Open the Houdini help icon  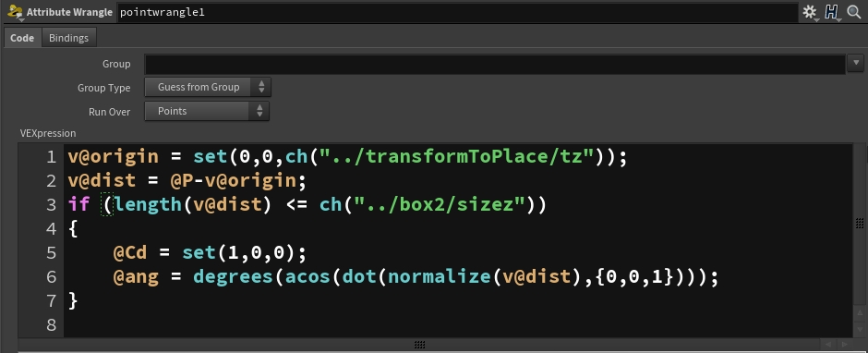coord(831,12)
